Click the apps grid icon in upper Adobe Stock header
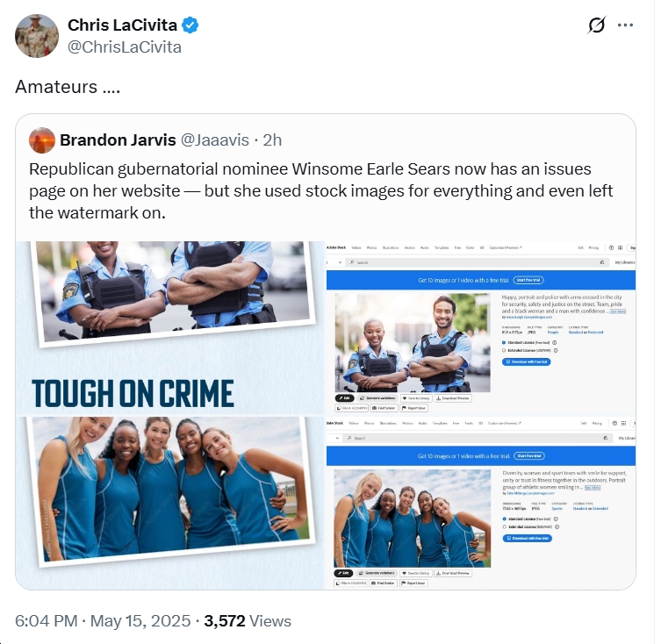This screenshot has height=644, width=661. pyautogui.click(x=620, y=247)
